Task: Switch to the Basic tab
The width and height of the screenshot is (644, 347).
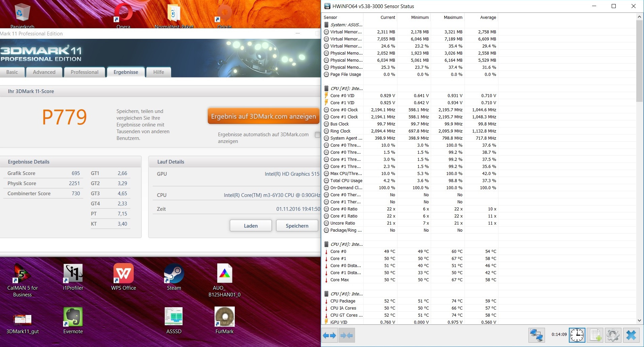Action: pos(12,72)
